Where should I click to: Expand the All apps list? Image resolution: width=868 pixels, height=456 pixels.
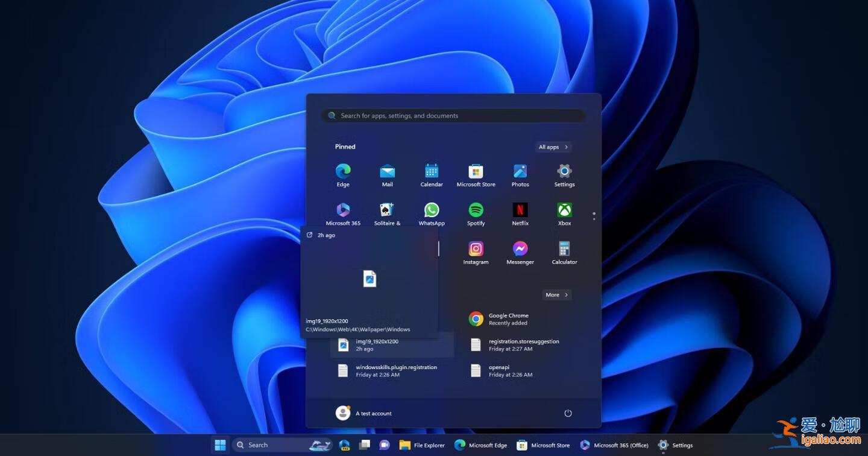pyautogui.click(x=552, y=147)
